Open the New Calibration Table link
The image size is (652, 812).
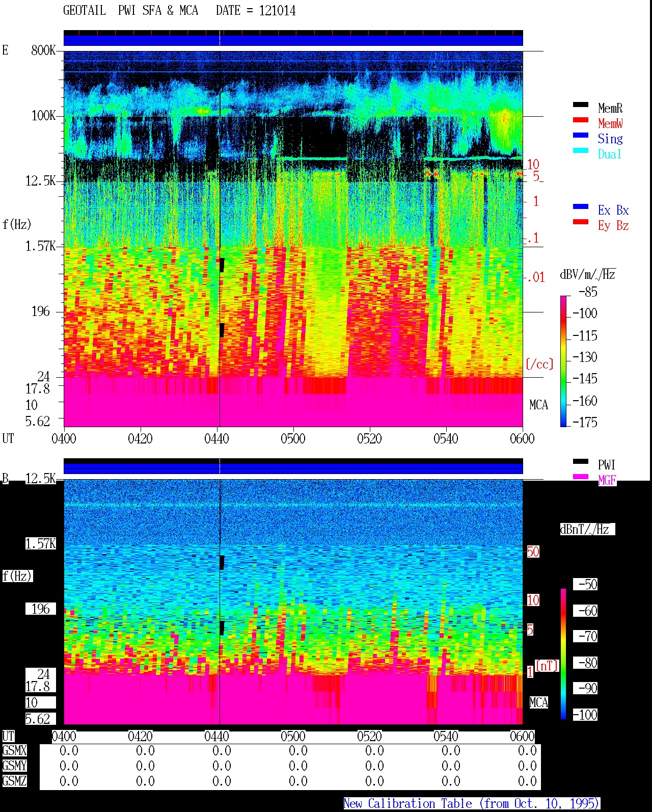point(471,804)
